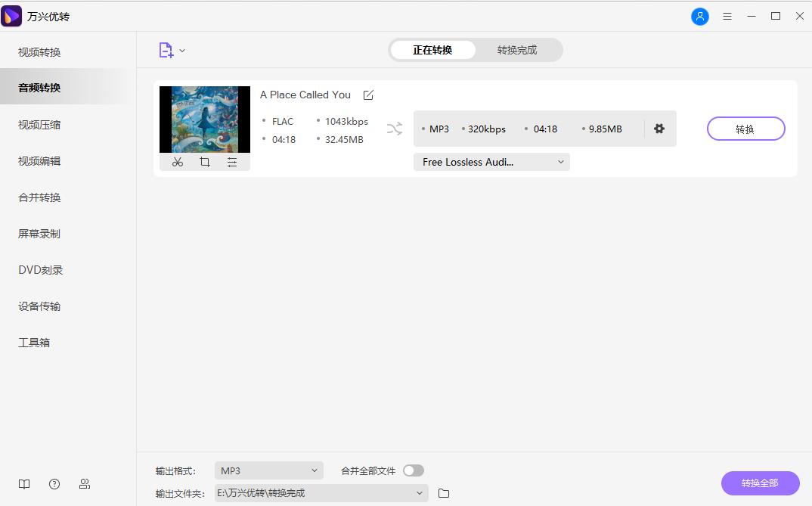The image size is (812, 506).
Task: Open the 屏幕录制 section in sidebar
Action: (39, 233)
